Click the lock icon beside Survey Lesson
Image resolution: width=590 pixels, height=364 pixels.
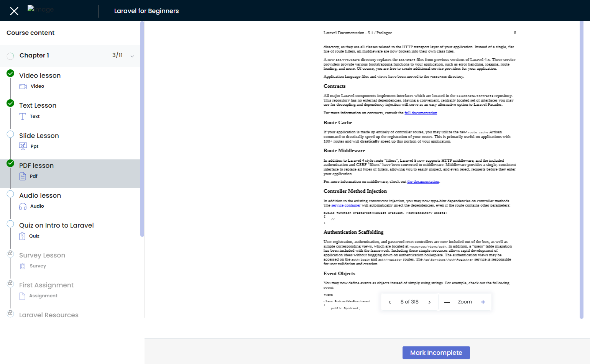pos(10,253)
